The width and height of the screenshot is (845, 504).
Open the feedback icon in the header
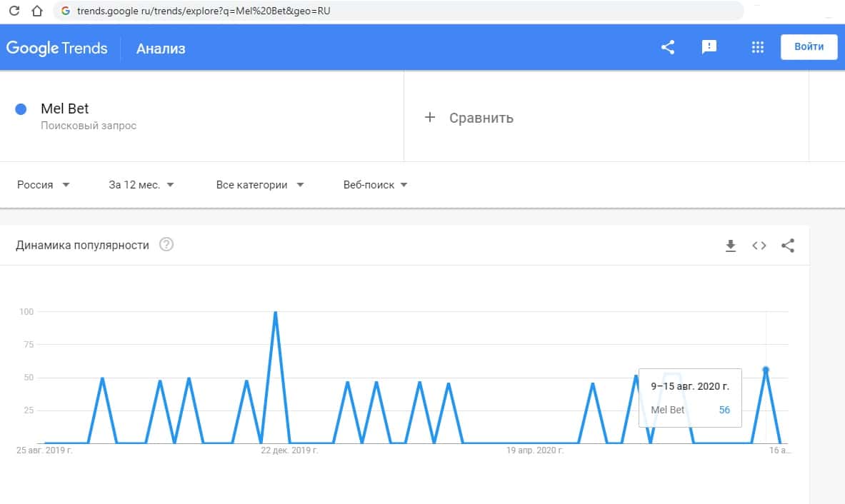click(x=709, y=48)
